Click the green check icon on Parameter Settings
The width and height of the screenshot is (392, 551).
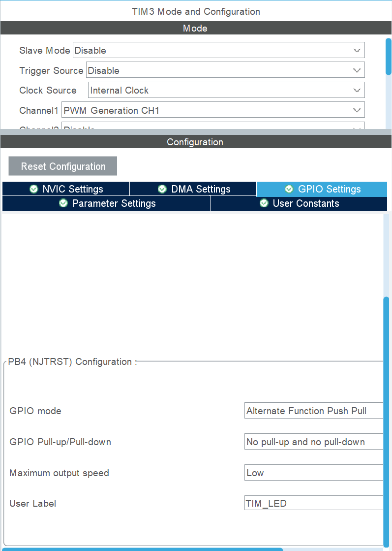(63, 203)
